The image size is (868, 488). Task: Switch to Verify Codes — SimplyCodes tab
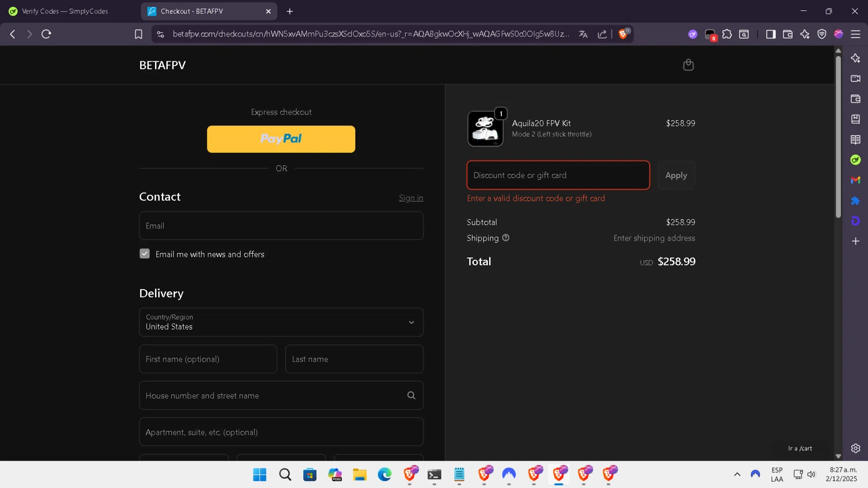point(68,11)
